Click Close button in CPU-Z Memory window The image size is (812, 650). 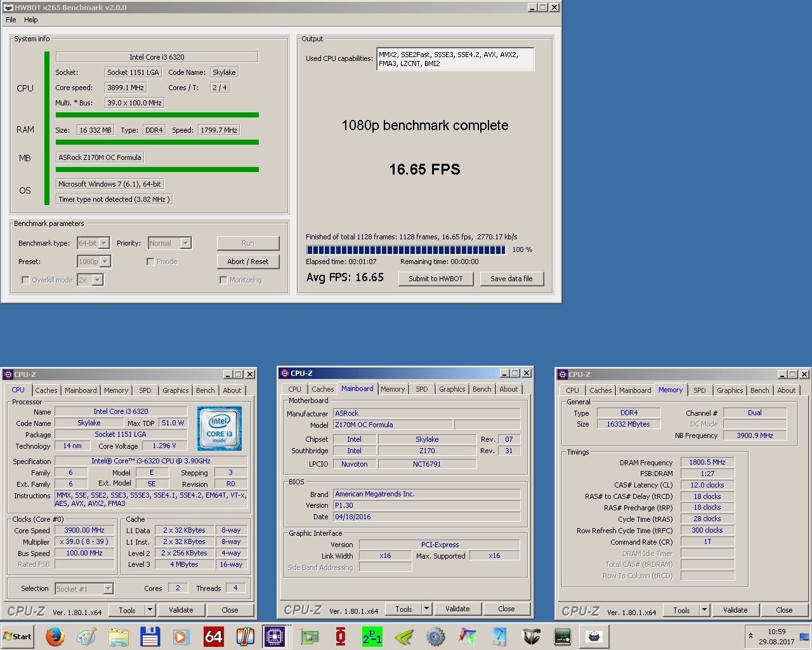[x=784, y=610]
